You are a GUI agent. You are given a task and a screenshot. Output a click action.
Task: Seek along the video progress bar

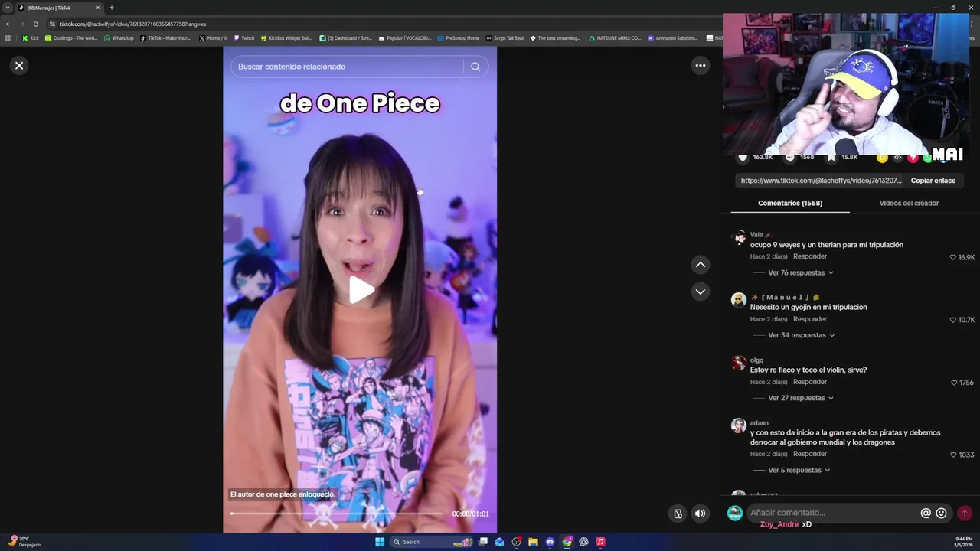337,514
